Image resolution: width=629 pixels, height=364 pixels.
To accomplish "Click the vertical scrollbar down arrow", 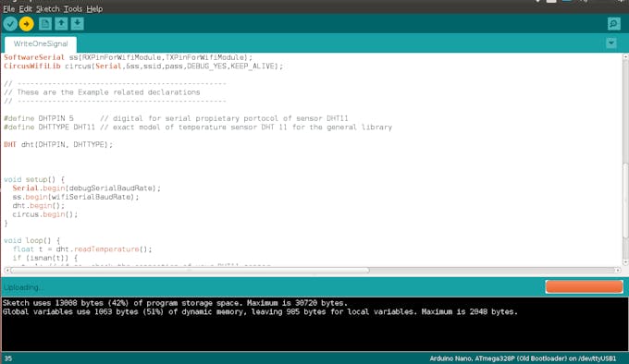I will point(625,262).
